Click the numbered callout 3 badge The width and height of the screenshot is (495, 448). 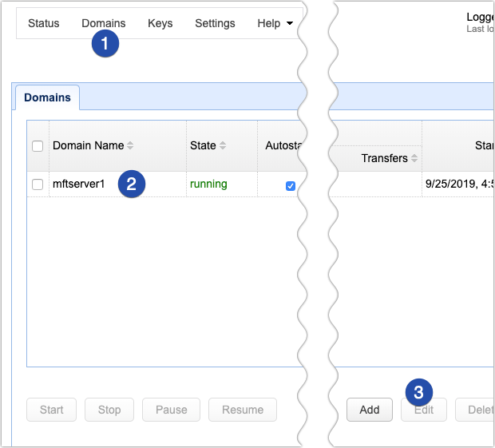point(419,392)
